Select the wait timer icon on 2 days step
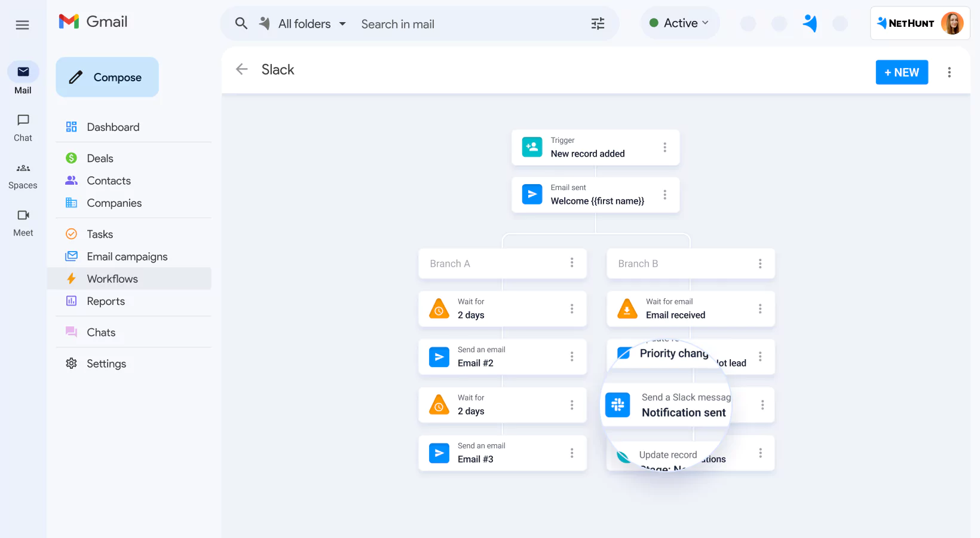The width and height of the screenshot is (980, 538). [x=439, y=308]
